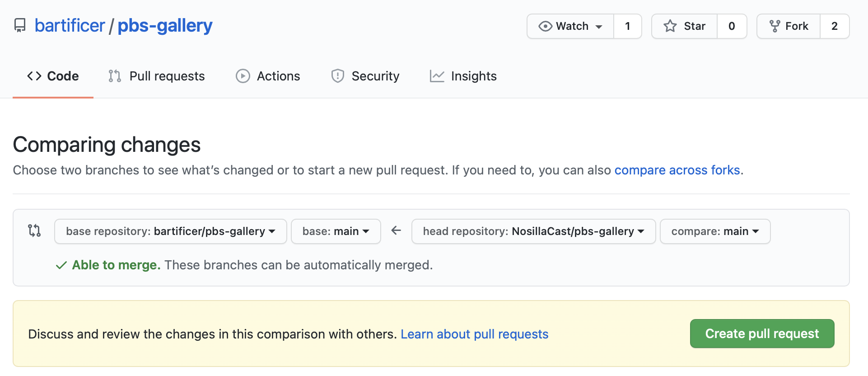
Task: Click the green Able to merge checkmark
Action: click(61, 265)
